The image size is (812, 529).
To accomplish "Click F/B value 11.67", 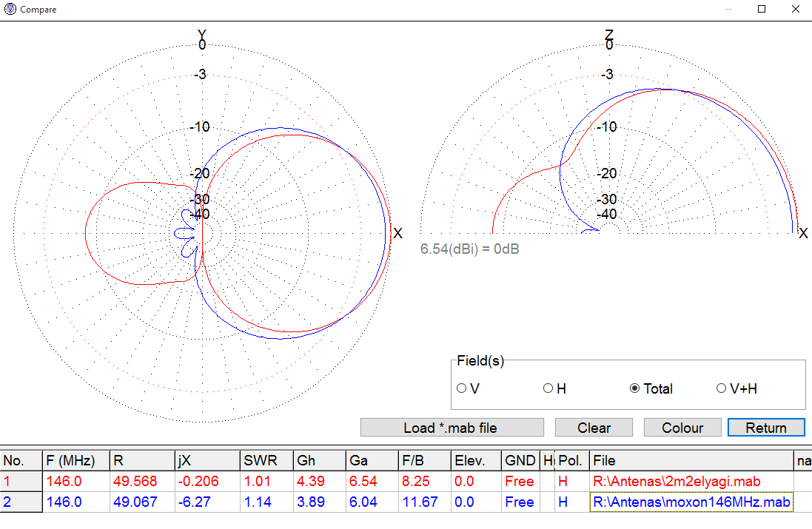I will click(x=425, y=502).
